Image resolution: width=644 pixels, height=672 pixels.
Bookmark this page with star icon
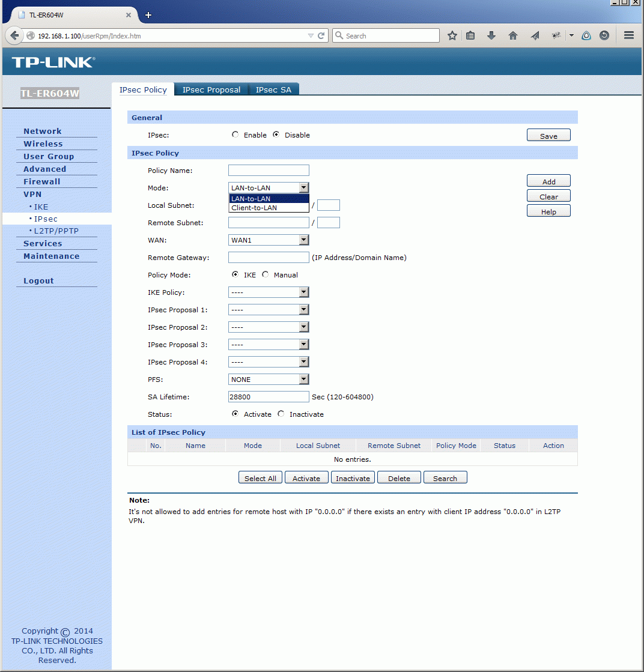[x=452, y=35]
